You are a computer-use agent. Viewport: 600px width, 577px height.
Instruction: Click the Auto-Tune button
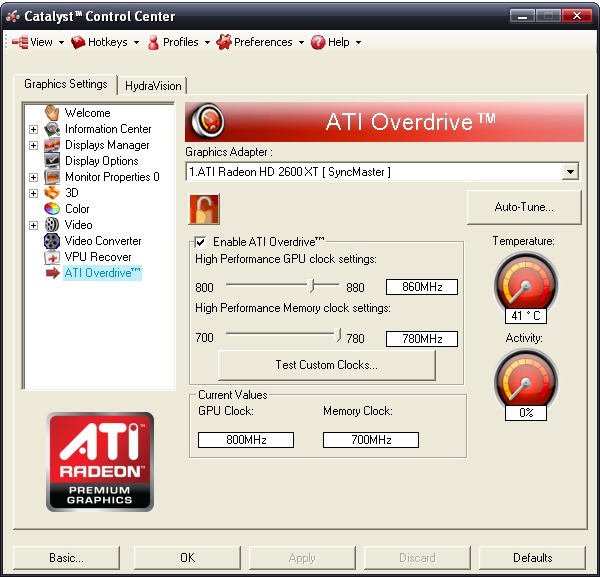524,207
